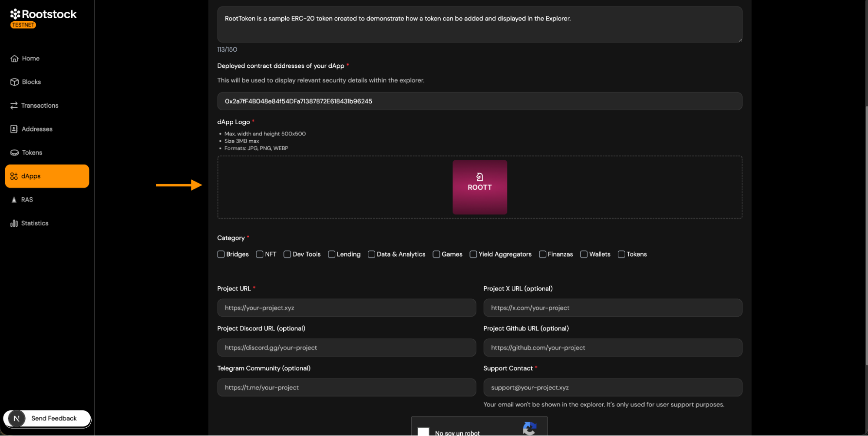868x436 pixels.
Task: Go to Transactions using arrows icon
Action: point(14,106)
